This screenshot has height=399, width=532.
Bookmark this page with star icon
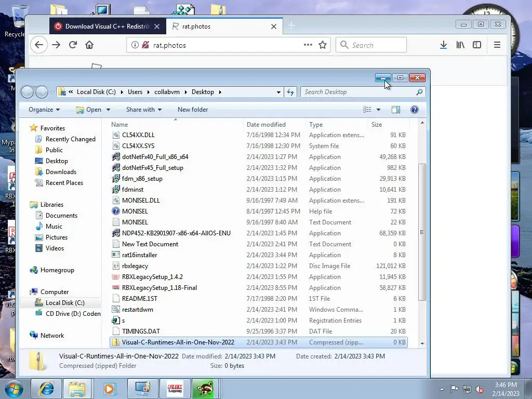point(323,45)
